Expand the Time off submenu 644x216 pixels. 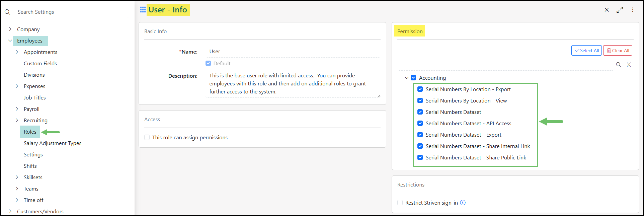tap(17, 200)
